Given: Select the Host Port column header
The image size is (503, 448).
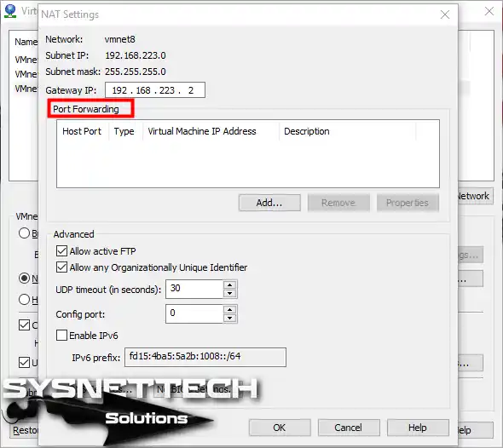Looking at the screenshot, I should click(82, 131).
